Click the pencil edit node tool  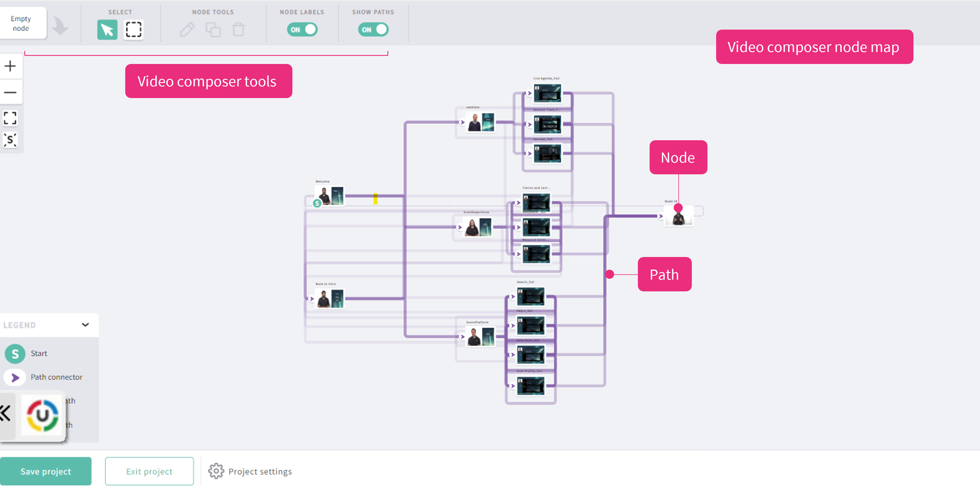coord(187,30)
